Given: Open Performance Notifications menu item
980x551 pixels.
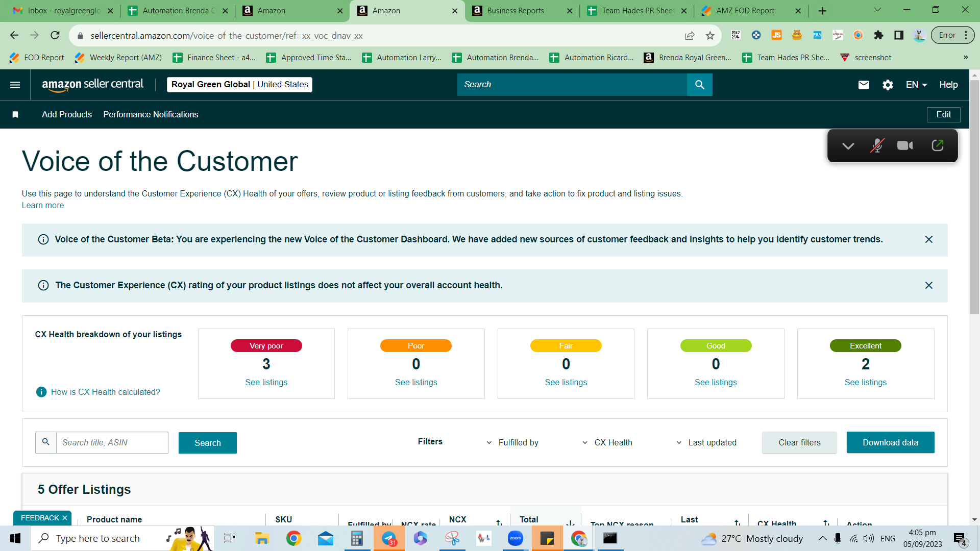Looking at the screenshot, I should point(151,115).
